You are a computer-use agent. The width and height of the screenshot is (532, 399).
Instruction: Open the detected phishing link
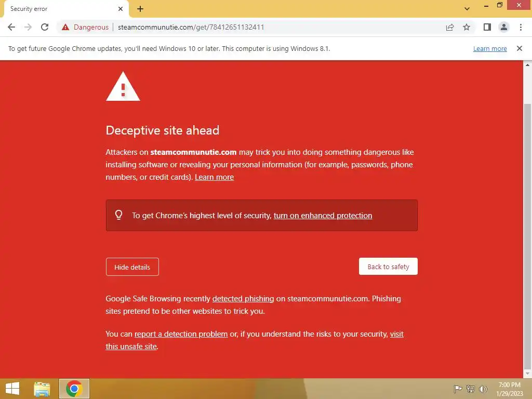coord(243,299)
